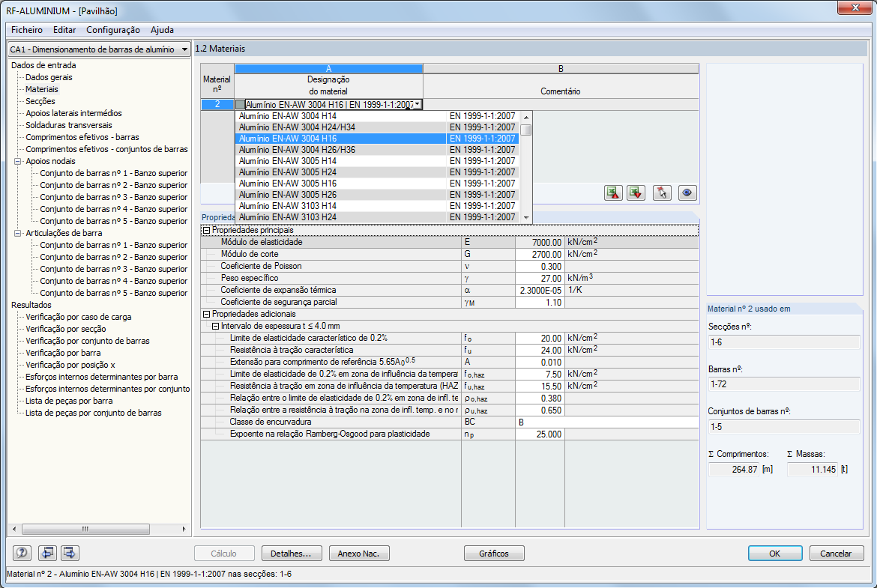Click the pick material pointer icon

click(662, 193)
